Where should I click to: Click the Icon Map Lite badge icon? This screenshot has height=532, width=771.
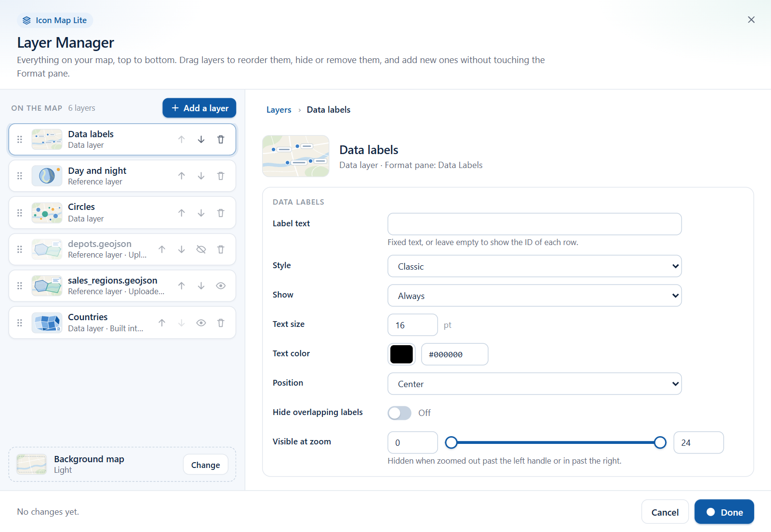pos(27,20)
